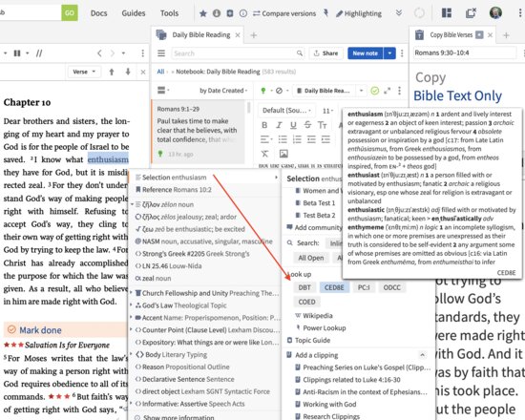Open the Daily Bible Rea... notebook dropdown
The height and width of the screenshot is (420, 525).
pos(330,91)
